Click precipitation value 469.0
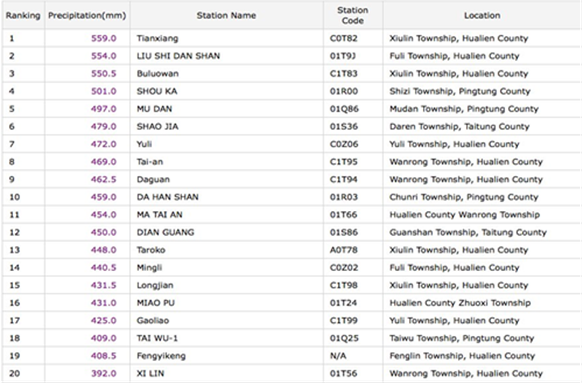This screenshot has height=384, width=583. pyautogui.click(x=104, y=162)
